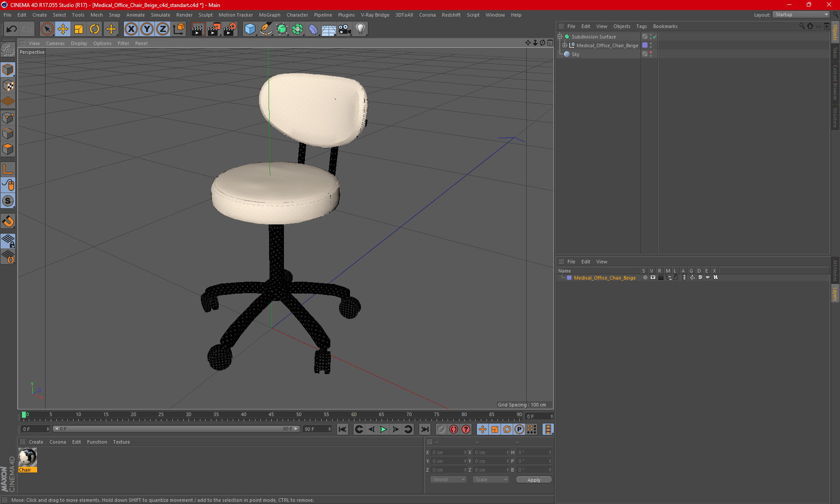Open the viewport Cameras menu
The image size is (840, 504).
tap(55, 43)
